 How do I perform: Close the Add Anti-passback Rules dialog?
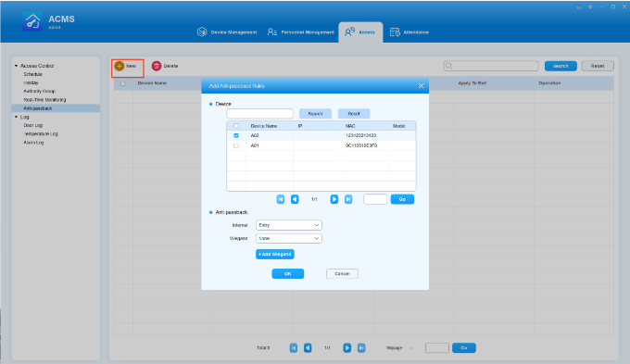click(x=421, y=86)
